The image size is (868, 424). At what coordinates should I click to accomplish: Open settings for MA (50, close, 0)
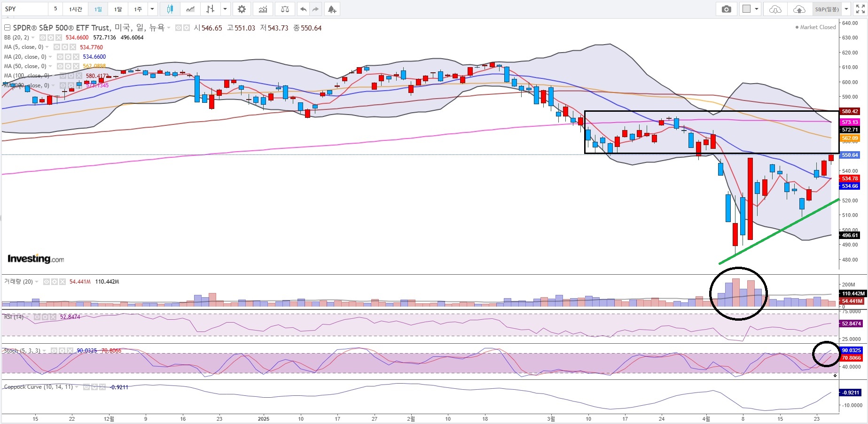[68, 66]
